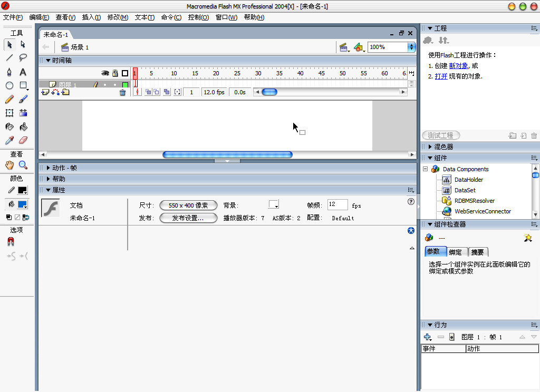Screen dimensions: 540x392
Task: Select the Line tool
Action: [9, 58]
